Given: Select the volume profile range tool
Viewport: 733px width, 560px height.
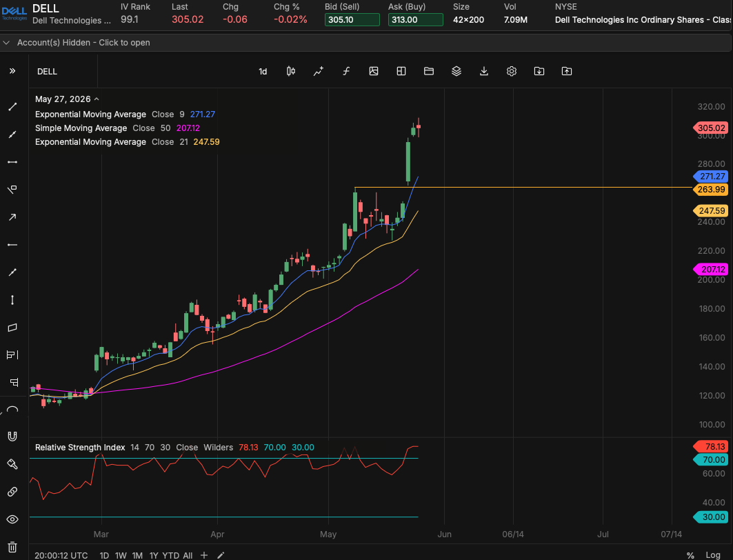Looking at the screenshot, I should (12, 354).
